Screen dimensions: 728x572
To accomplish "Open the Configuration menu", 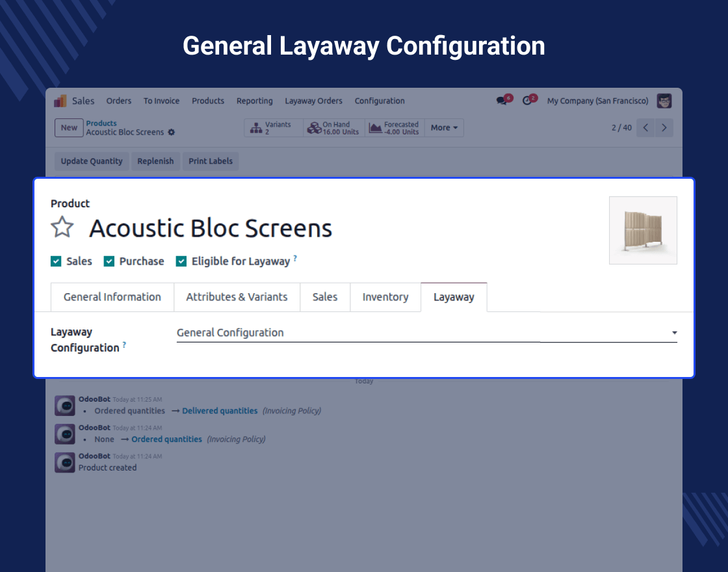I will tap(380, 101).
